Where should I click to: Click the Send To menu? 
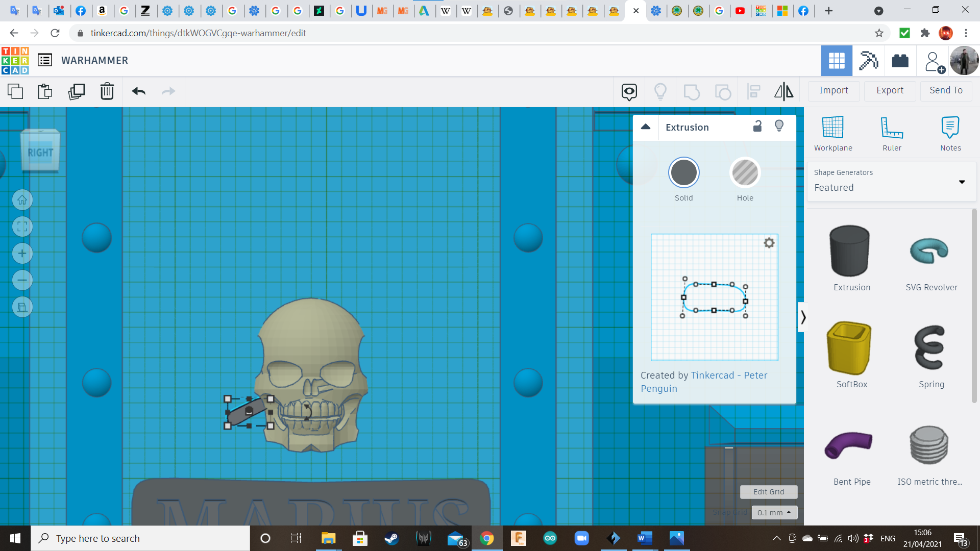tap(946, 90)
